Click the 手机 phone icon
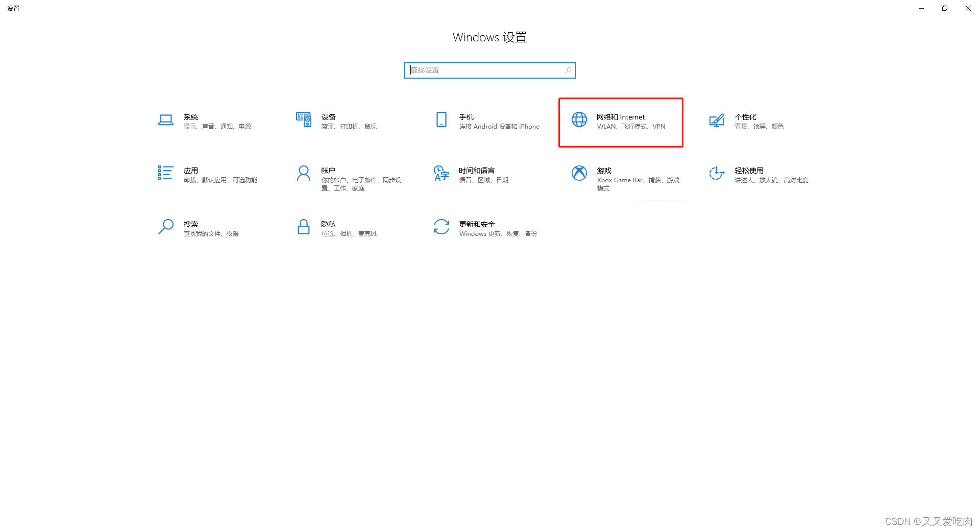Screen dimensions: 980x531 pyautogui.click(x=442, y=119)
